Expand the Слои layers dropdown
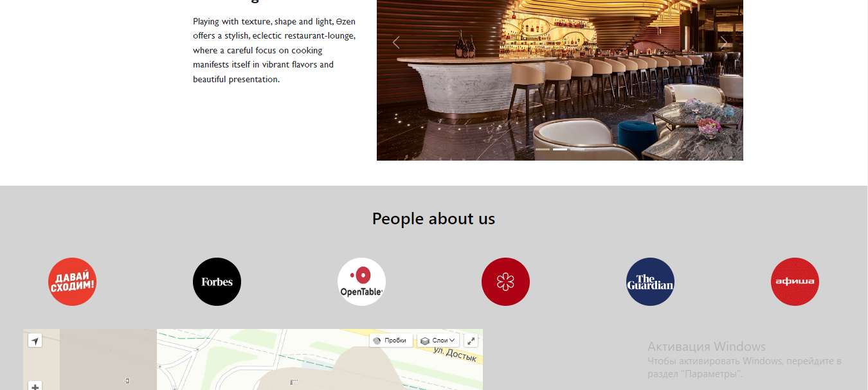Viewport: 868px width, 390px height. [x=438, y=341]
